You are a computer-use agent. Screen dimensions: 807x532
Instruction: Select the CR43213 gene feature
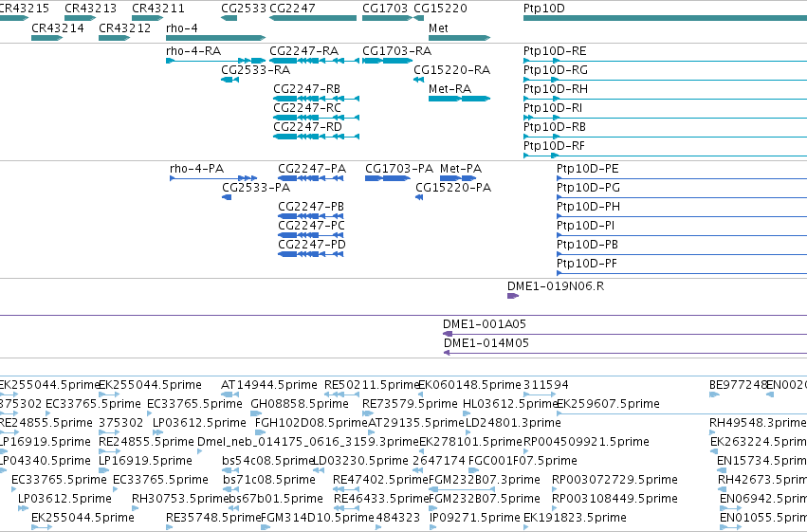click(x=81, y=18)
